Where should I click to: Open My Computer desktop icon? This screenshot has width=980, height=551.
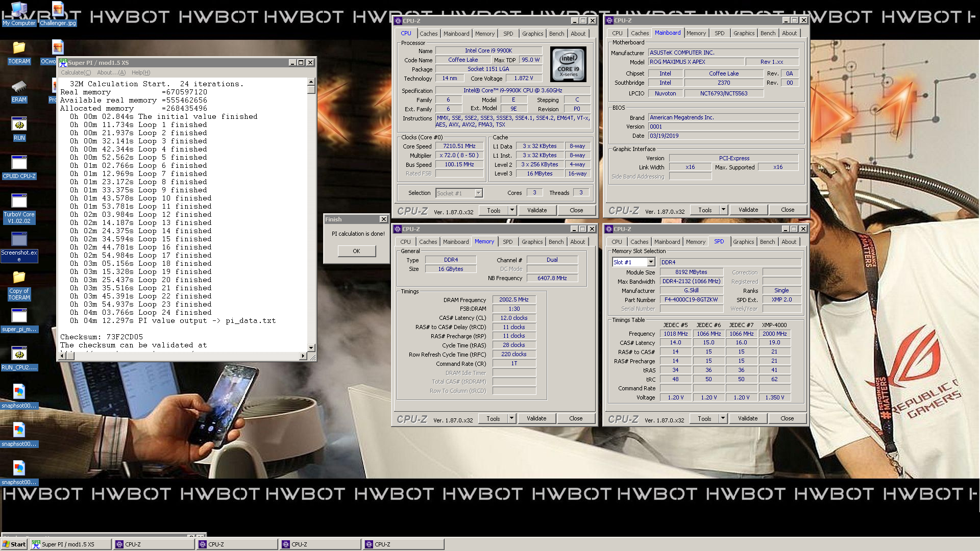tap(19, 14)
